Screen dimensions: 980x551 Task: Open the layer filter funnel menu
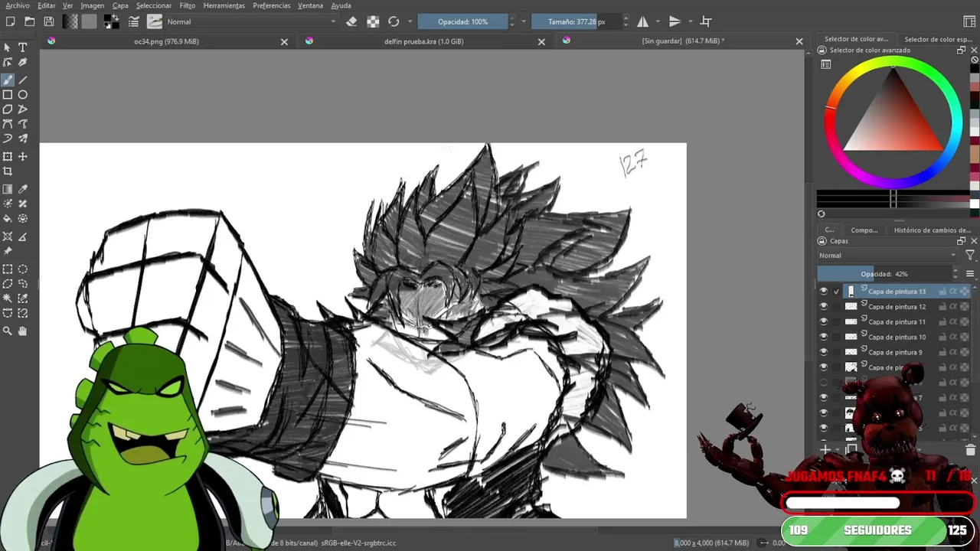click(970, 256)
